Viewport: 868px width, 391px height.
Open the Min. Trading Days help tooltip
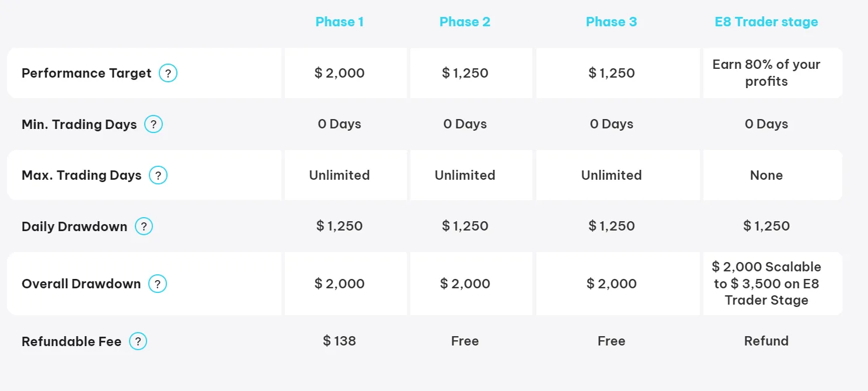154,124
